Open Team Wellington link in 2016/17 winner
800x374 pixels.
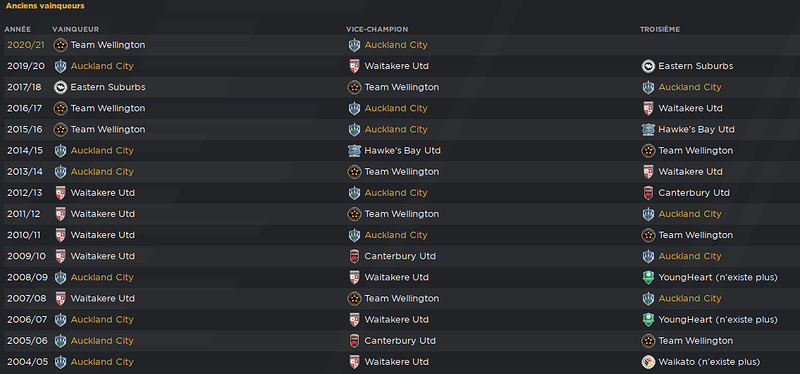point(108,108)
